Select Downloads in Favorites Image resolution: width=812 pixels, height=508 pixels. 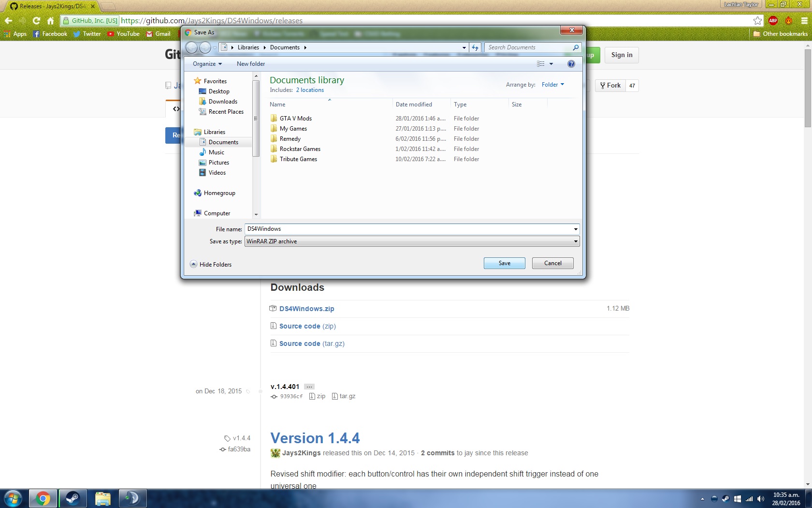point(218,102)
